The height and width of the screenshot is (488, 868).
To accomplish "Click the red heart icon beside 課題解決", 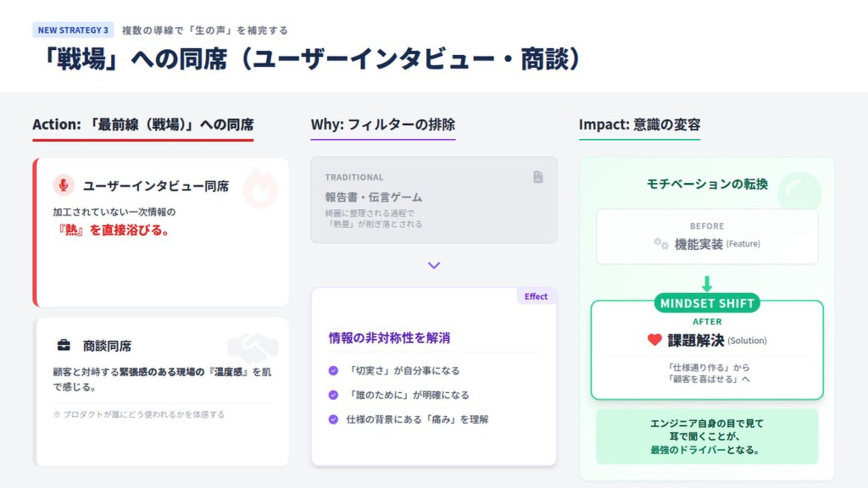I will click(x=654, y=340).
